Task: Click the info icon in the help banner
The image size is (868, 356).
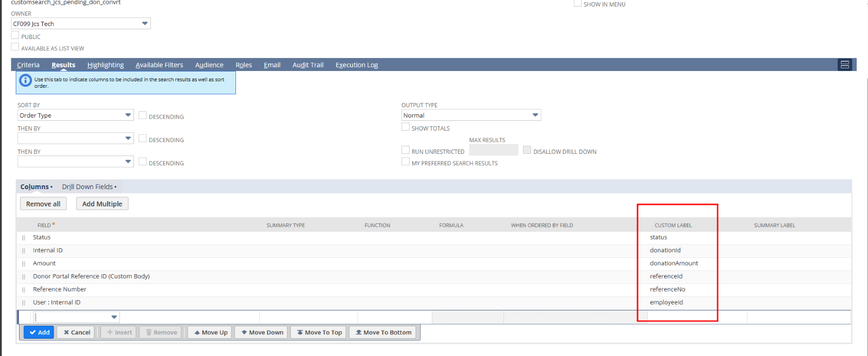Action: pyautogui.click(x=25, y=81)
